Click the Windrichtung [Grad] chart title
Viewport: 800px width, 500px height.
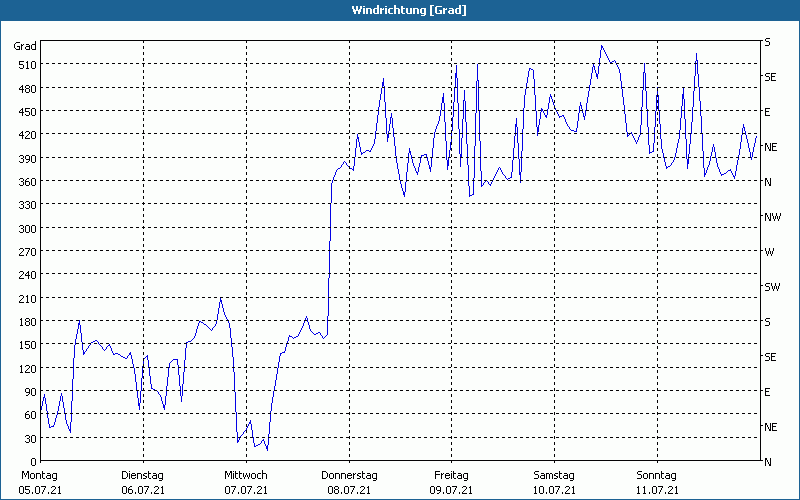point(409,10)
